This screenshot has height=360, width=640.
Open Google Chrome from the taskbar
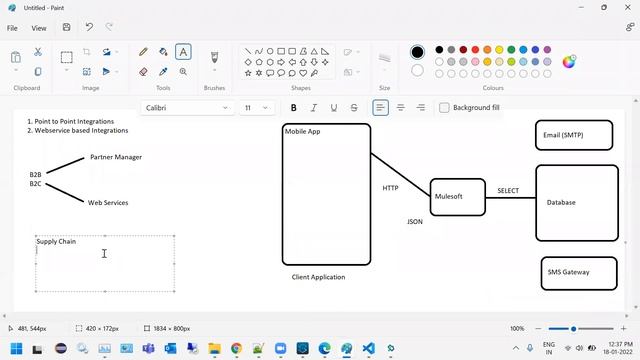(236, 349)
